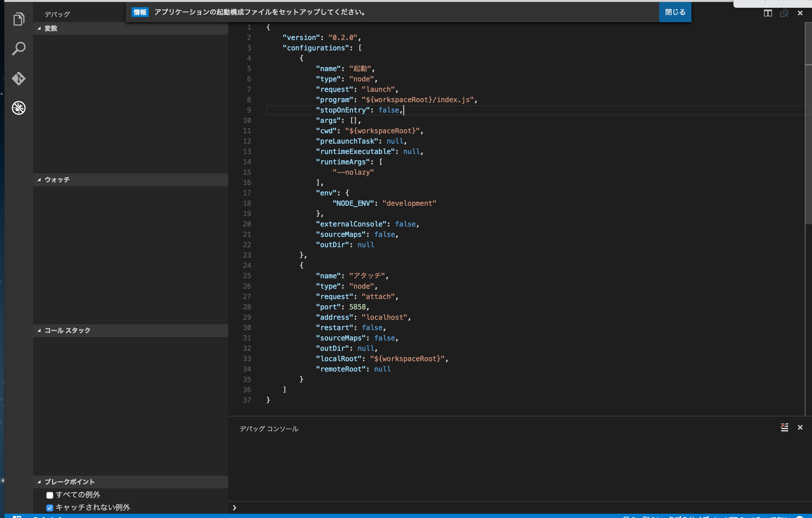Enable the すべての例外 checkbox

click(49, 495)
